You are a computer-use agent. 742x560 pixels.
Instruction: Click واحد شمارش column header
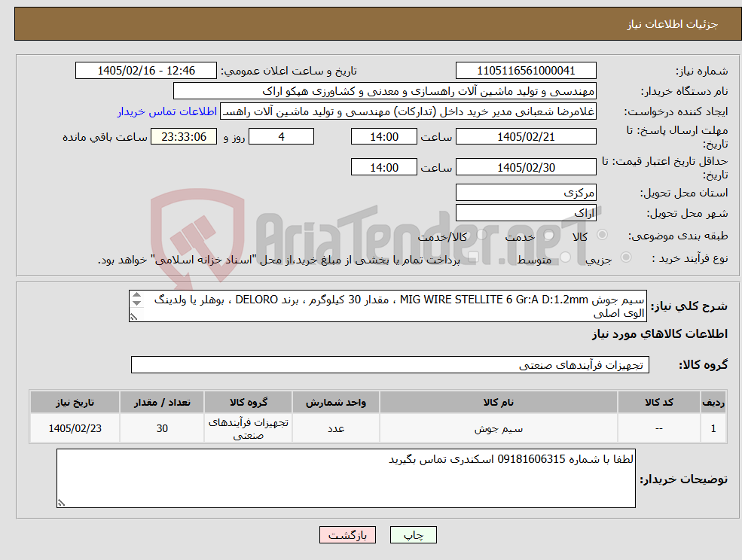335,402
